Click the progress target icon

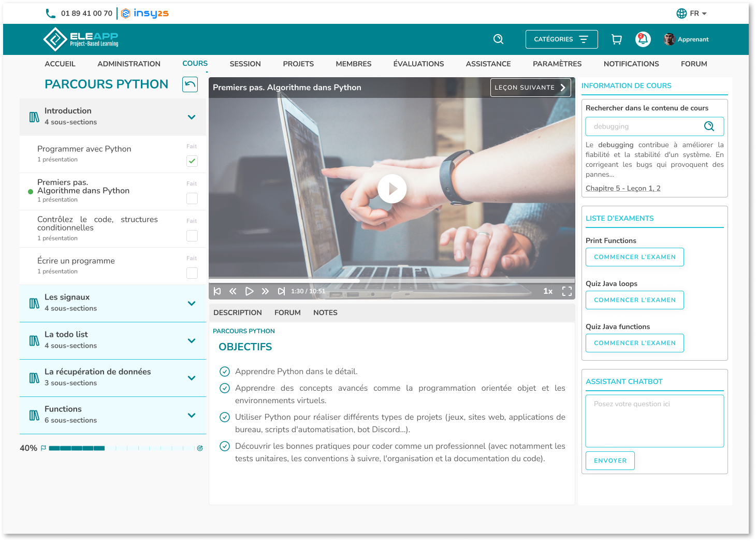(x=200, y=448)
